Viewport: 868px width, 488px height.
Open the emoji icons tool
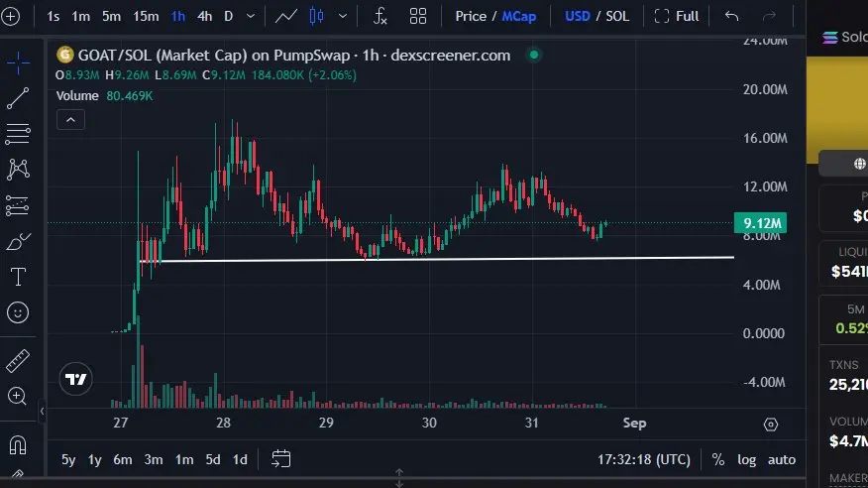tap(18, 313)
